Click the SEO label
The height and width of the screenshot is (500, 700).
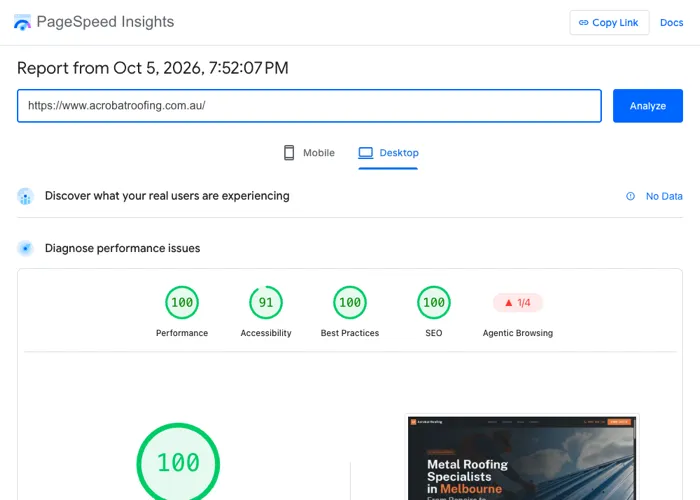(433, 333)
